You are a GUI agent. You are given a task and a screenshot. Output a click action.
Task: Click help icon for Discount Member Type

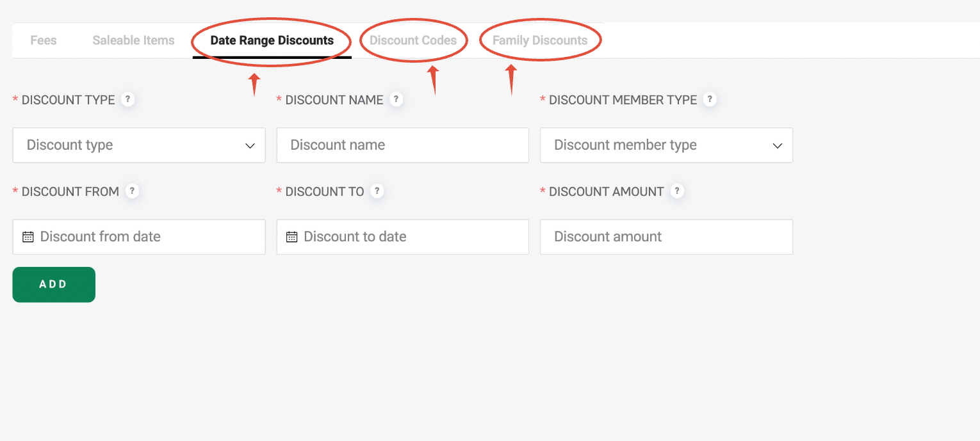[x=710, y=100]
